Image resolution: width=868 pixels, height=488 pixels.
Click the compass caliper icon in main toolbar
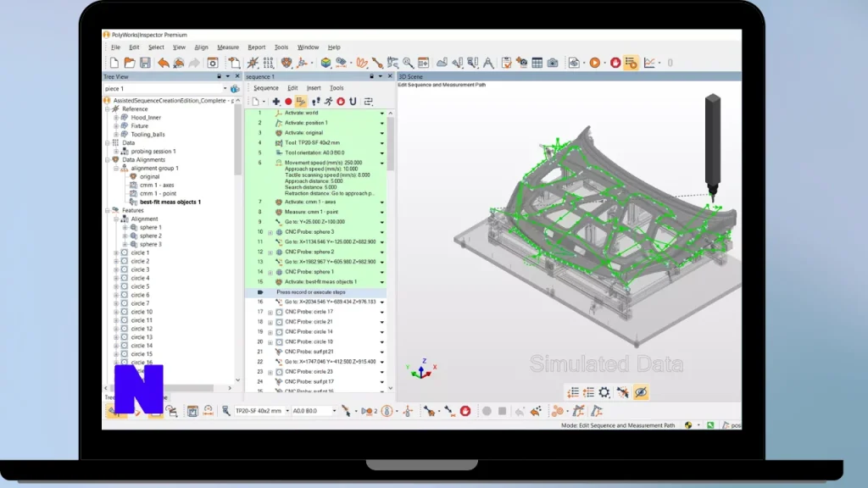click(488, 63)
